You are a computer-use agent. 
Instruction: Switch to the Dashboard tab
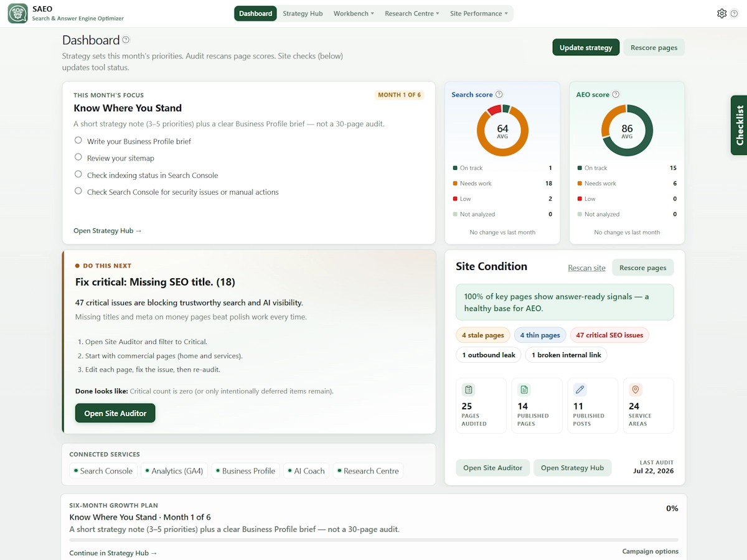256,13
